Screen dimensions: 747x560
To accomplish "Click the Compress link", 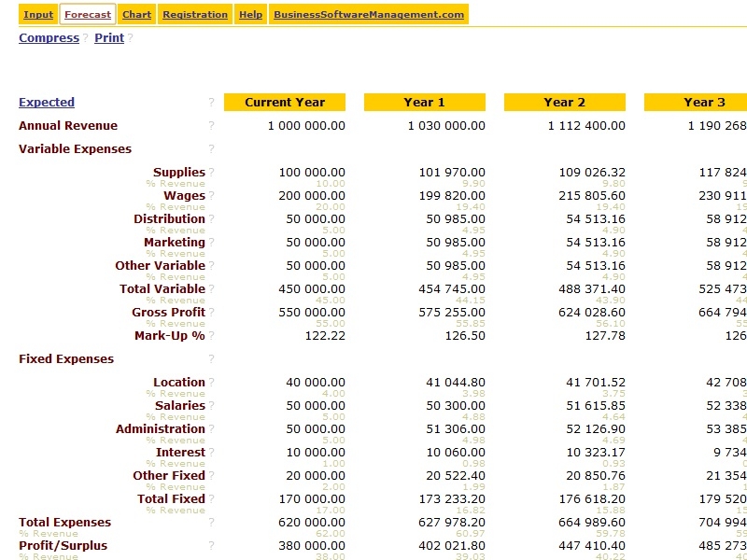I will pos(49,38).
